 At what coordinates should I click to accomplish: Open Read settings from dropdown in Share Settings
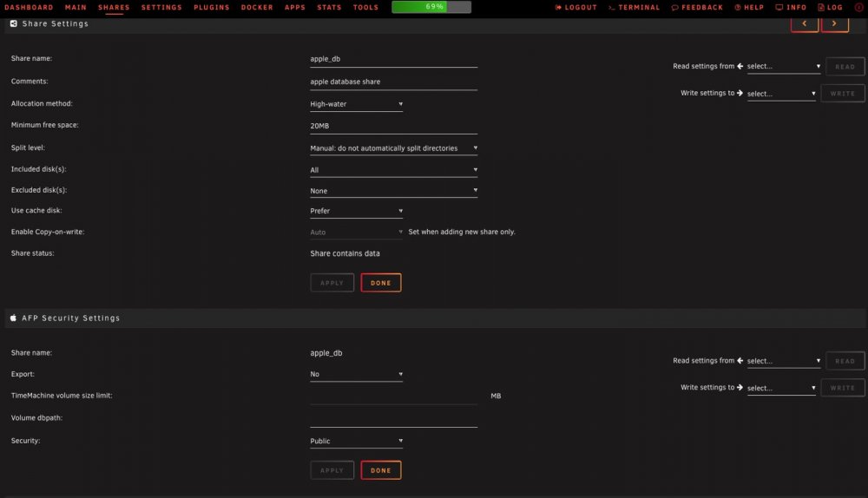pos(784,67)
